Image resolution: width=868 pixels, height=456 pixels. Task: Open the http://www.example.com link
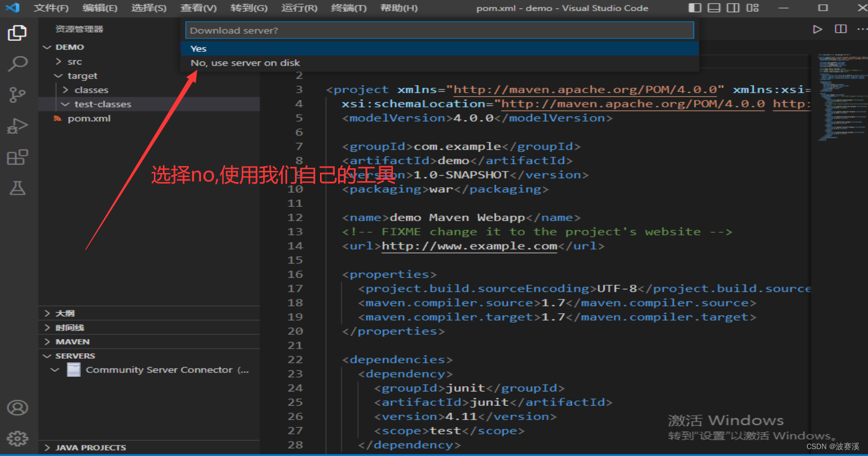point(469,246)
